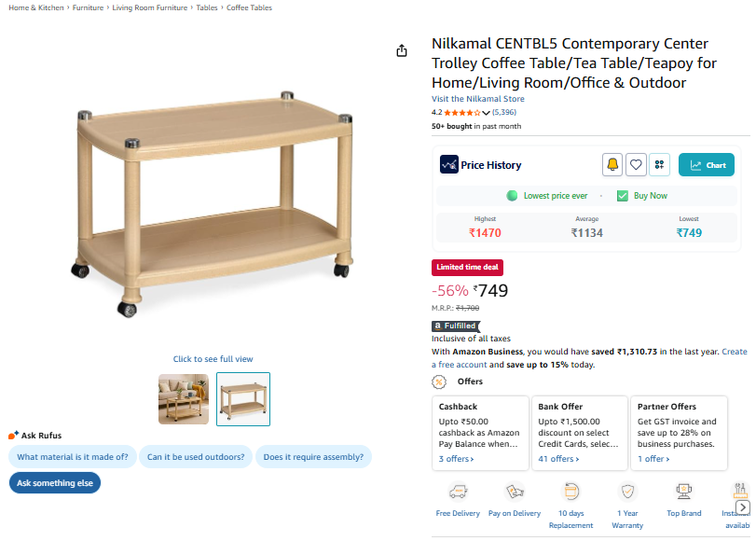The image size is (756, 541).
Task: Click the share icon above product image
Action: pyautogui.click(x=402, y=50)
